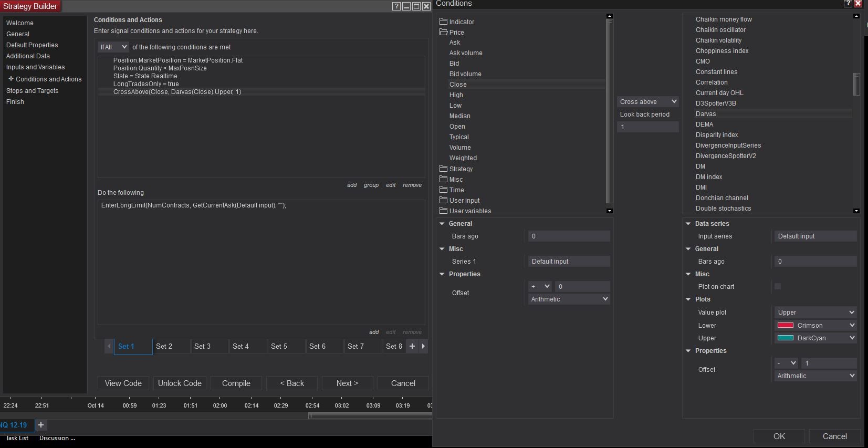
Task: Click the Look back period input field
Action: pos(648,127)
